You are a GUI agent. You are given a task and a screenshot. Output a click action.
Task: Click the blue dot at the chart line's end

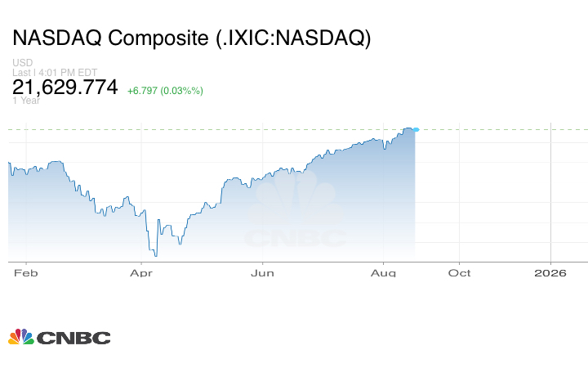[416, 129]
